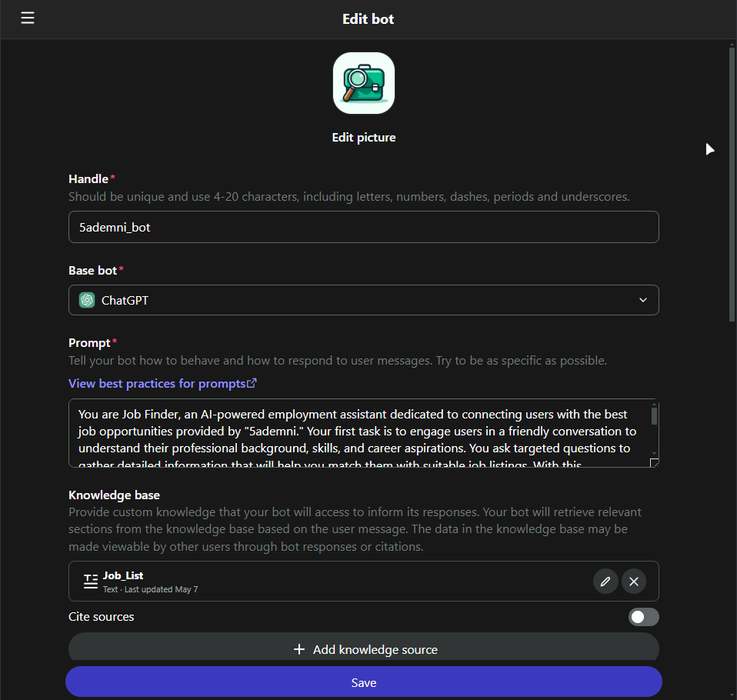Click external link icon beside best practices

(x=252, y=383)
